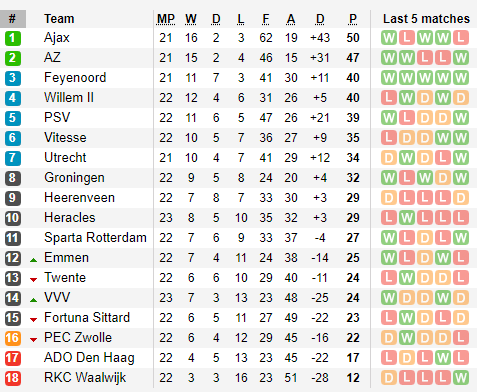This screenshot has width=477, height=392.
Task: Click the # rank column header
Action: pyautogui.click(x=13, y=19)
